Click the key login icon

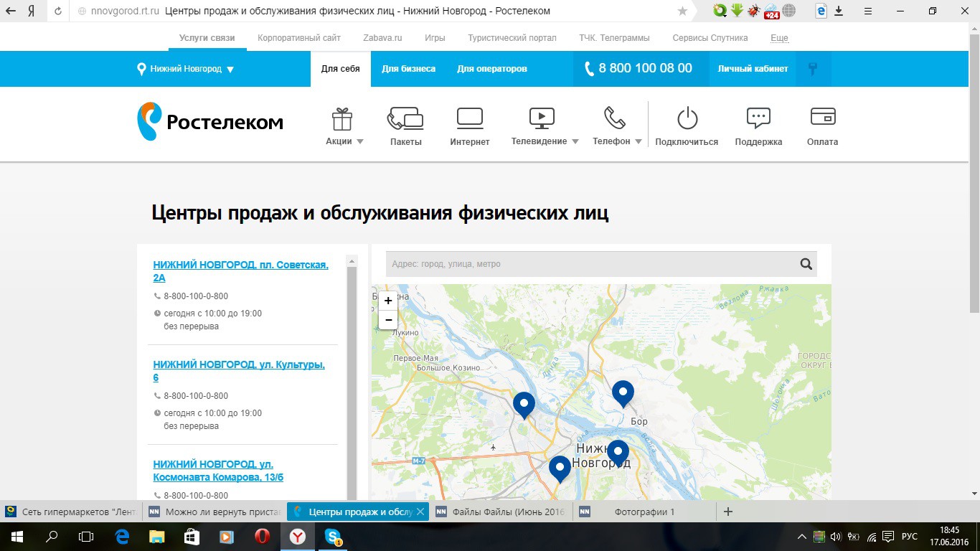(813, 69)
